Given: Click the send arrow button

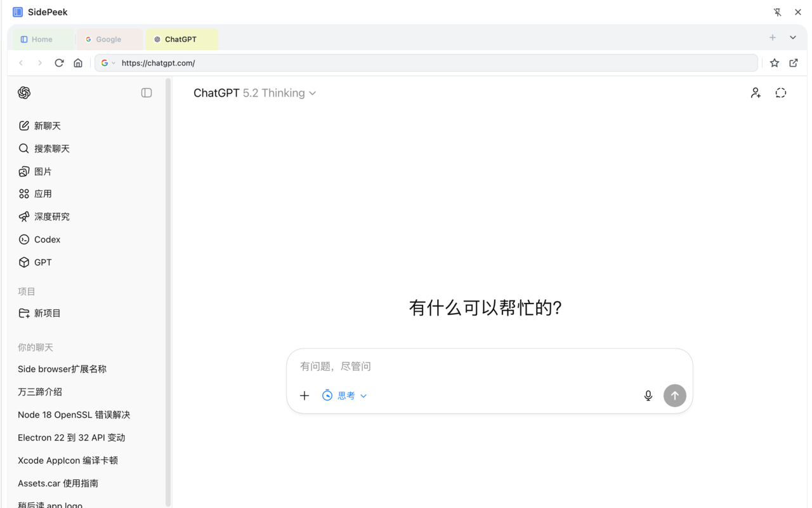Looking at the screenshot, I should (675, 396).
